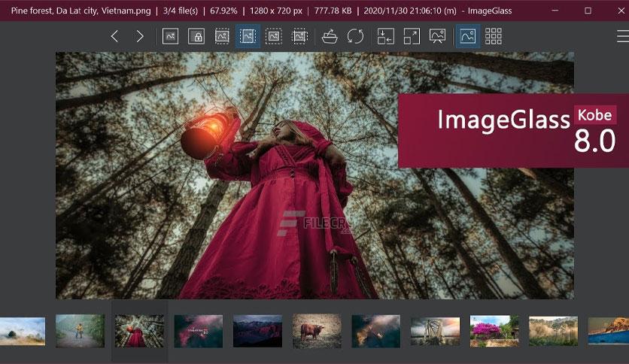Toggle the highlighted Scale to width icon
The width and height of the screenshot is (629, 364).
248,37
